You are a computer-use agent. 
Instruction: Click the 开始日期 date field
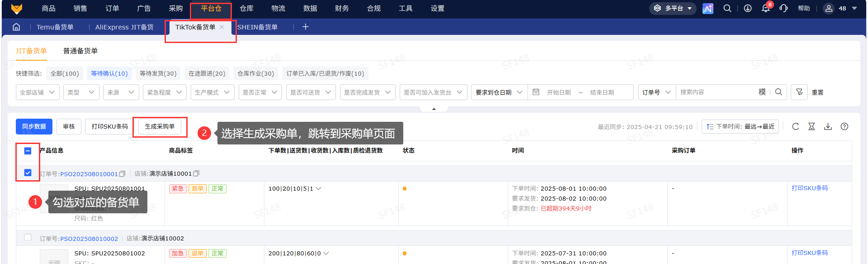point(559,92)
